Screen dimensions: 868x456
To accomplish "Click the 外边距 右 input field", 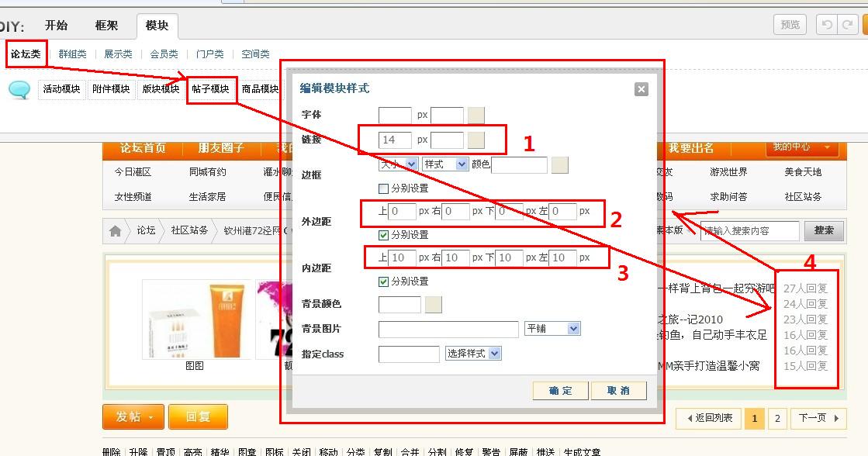I will coord(455,212).
